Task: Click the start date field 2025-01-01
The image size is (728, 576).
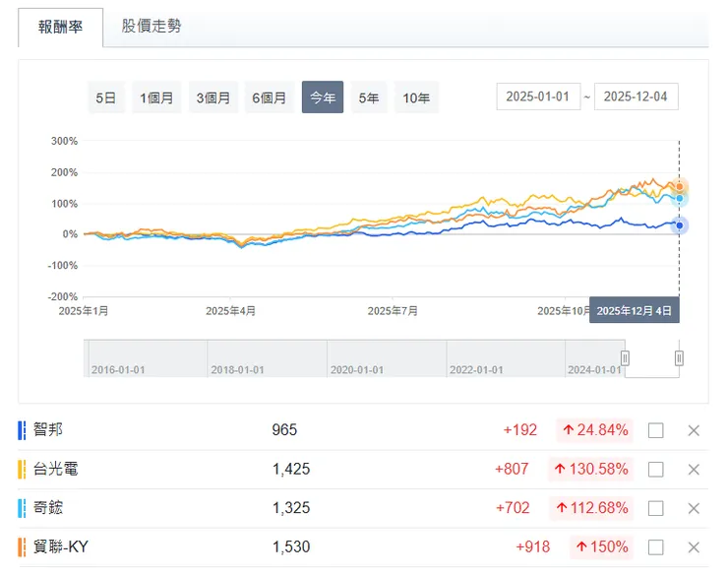Action: (538, 96)
